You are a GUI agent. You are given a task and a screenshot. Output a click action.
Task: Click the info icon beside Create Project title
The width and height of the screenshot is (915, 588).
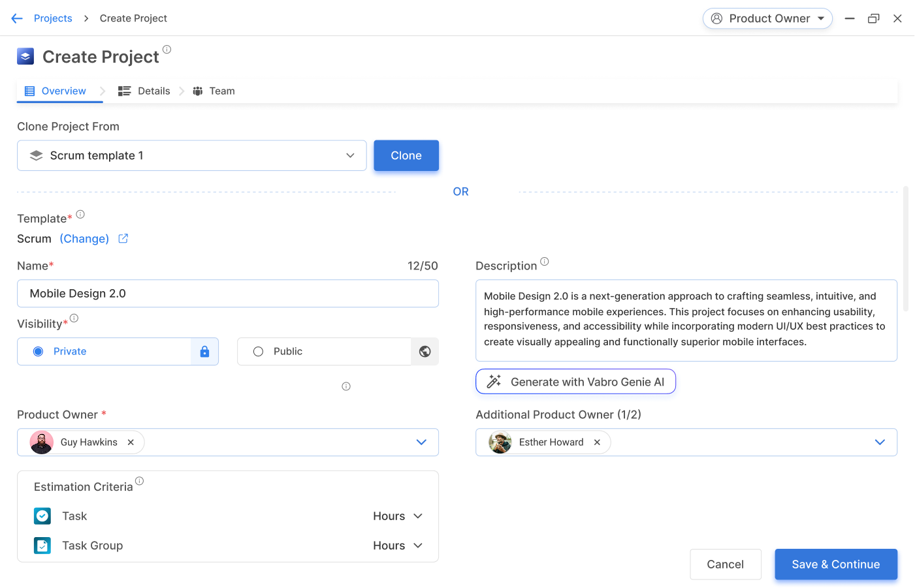(x=167, y=50)
